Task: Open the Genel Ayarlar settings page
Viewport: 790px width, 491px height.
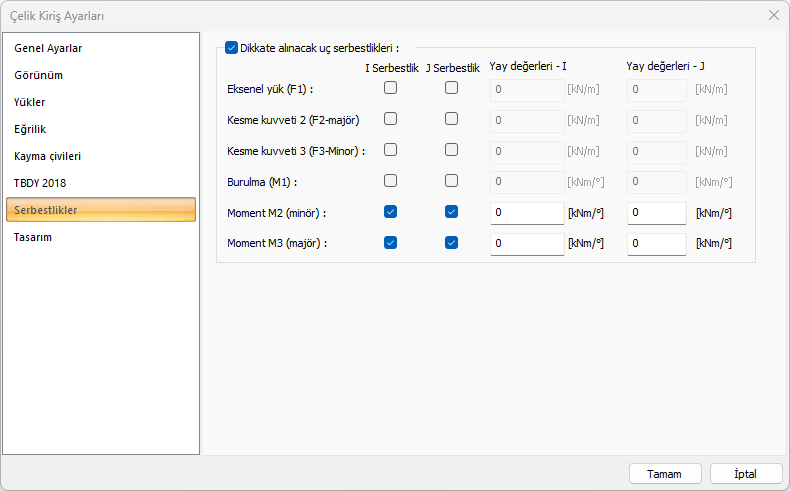Action: 48,48
